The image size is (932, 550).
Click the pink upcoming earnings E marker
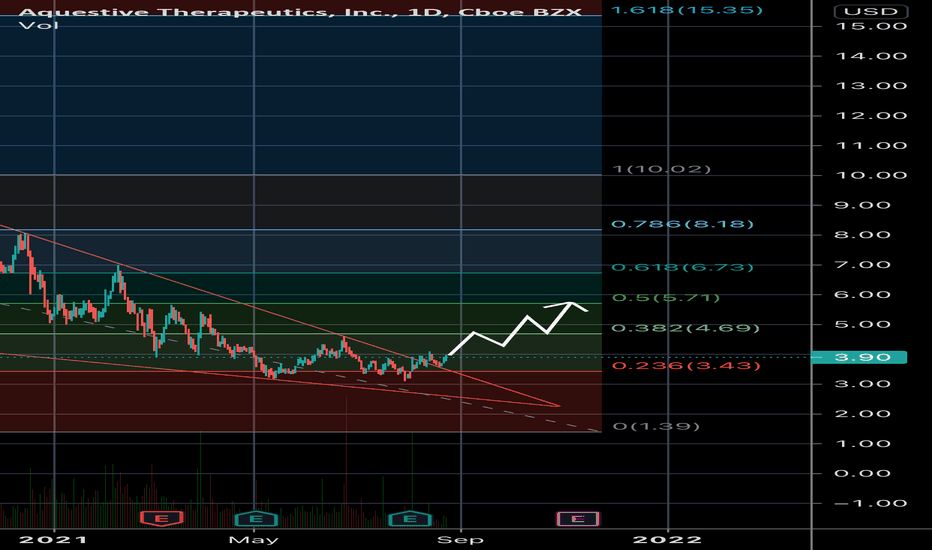578,518
